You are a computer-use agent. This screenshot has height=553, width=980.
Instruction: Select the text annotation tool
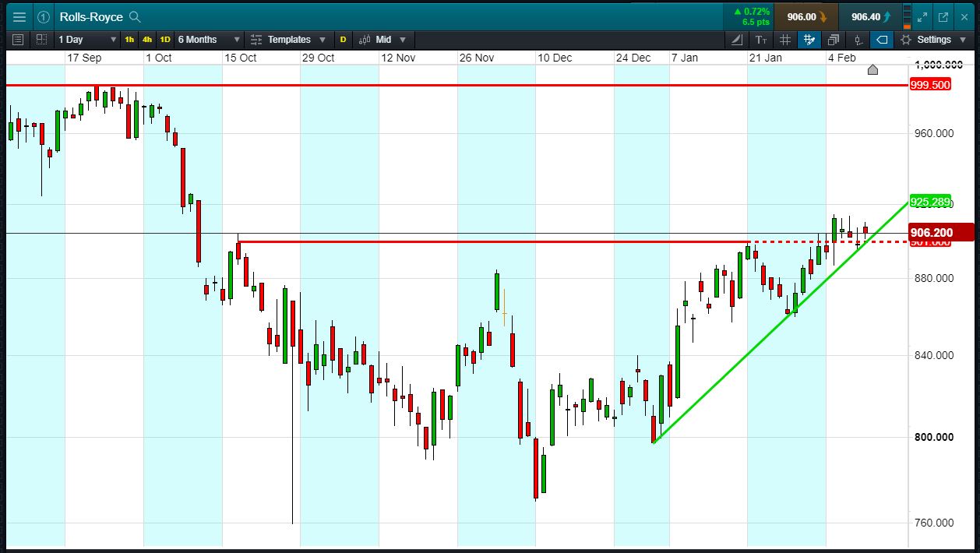coord(761,40)
